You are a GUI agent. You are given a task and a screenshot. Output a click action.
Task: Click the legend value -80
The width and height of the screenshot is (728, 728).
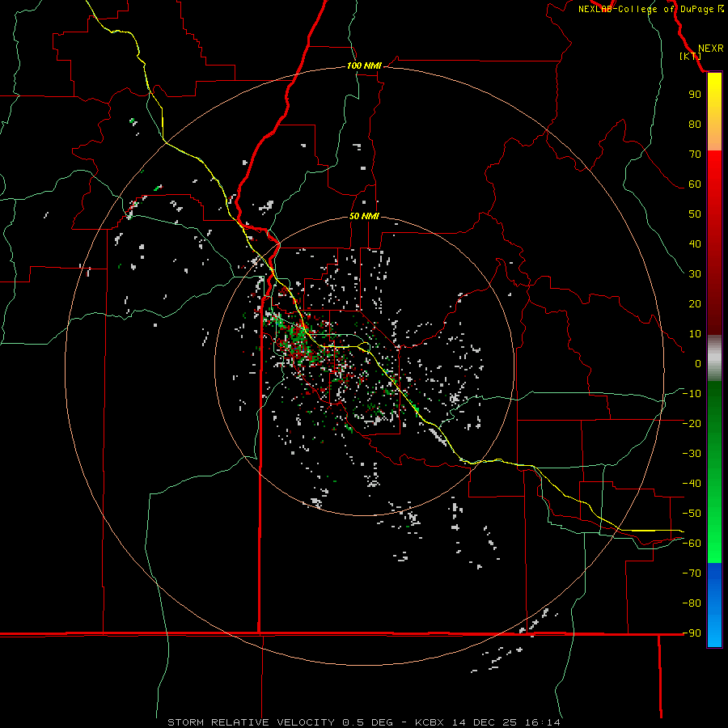click(692, 603)
